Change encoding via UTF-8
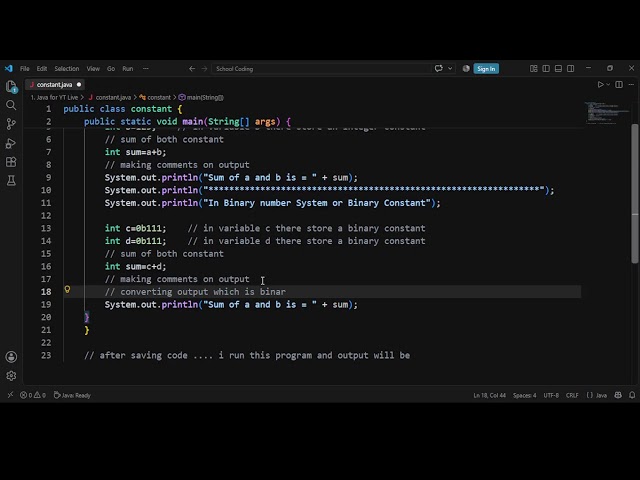Screen dimensions: 640x480 [x=551, y=395]
